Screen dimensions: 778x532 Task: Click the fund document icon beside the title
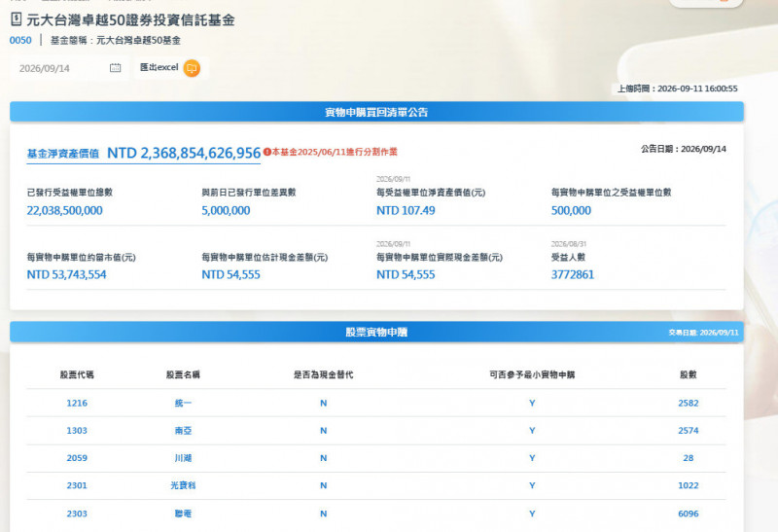17,19
